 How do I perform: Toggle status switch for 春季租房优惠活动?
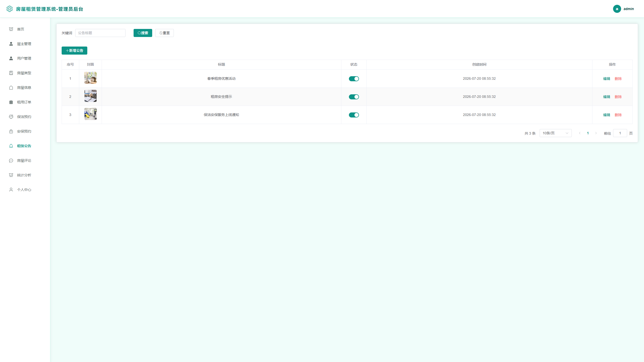tap(354, 79)
